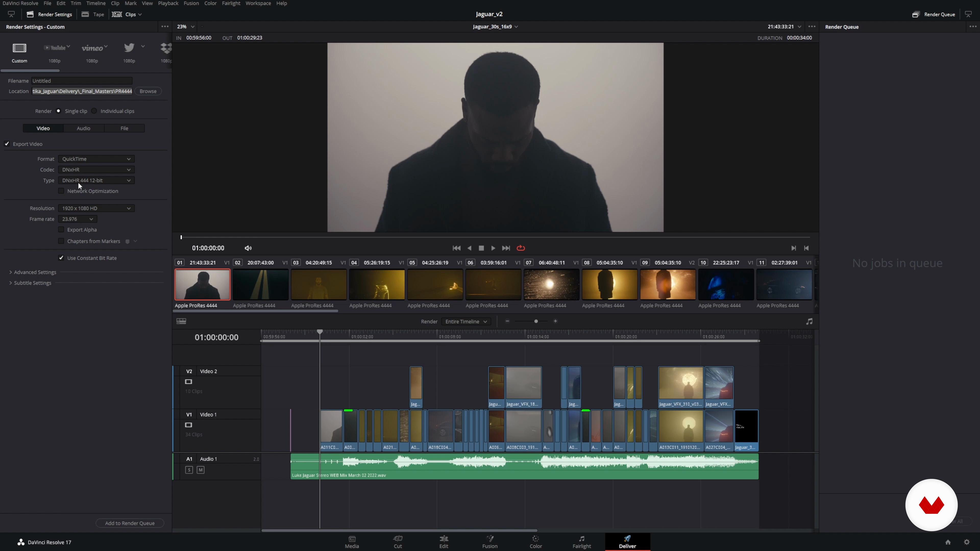Open the Project Manager home icon
Viewport: 980px width, 551px height.
click(948, 542)
